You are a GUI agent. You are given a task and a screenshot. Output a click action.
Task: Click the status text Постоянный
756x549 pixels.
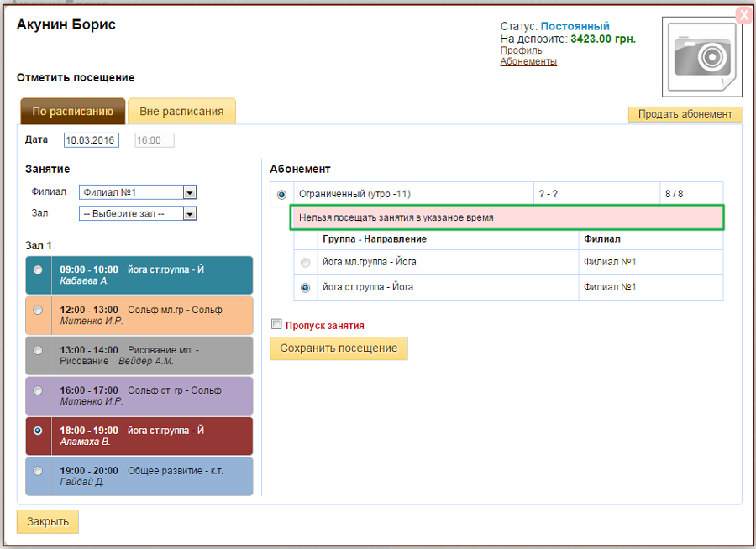[x=575, y=26]
